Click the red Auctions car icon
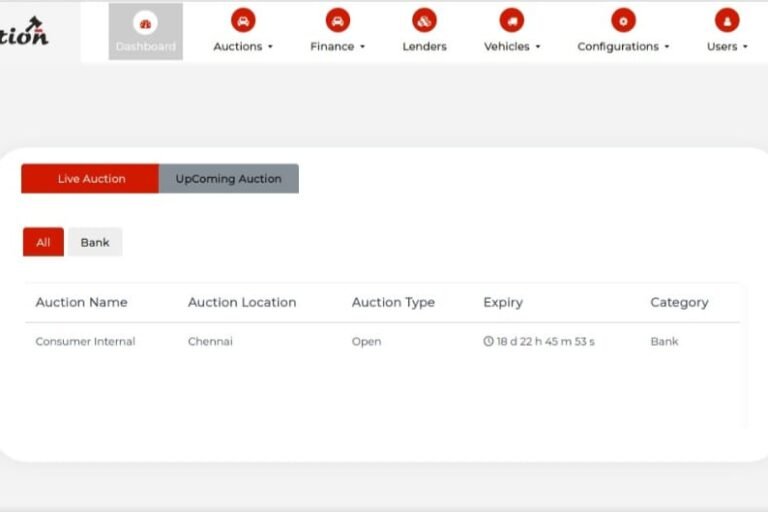The height and width of the screenshot is (512, 768). [x=243, y=20]
